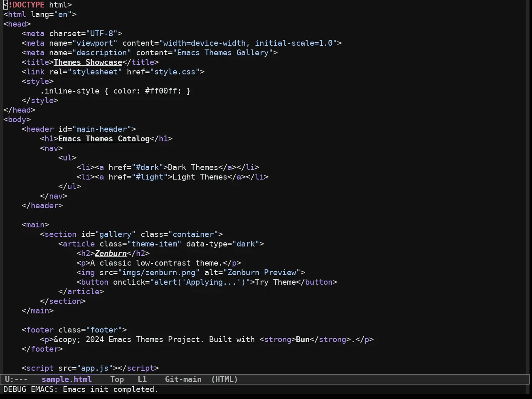Click the Top position indicator in mode line
Screen dimensions: 532x399
pyautogui.click(x=117, y=379)
